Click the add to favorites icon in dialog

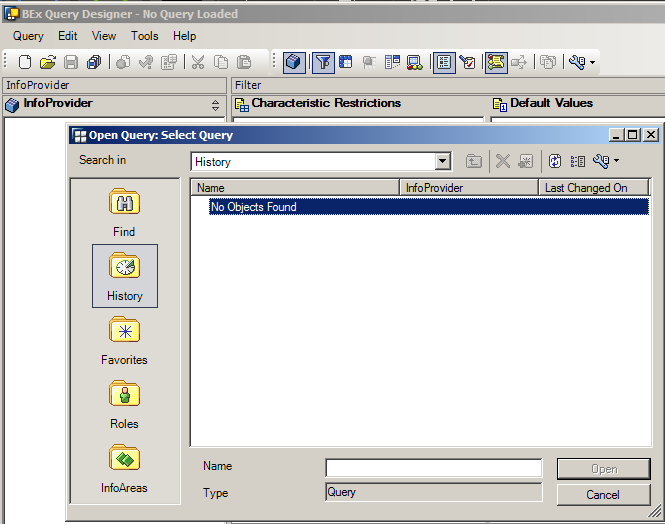(525, 161)
